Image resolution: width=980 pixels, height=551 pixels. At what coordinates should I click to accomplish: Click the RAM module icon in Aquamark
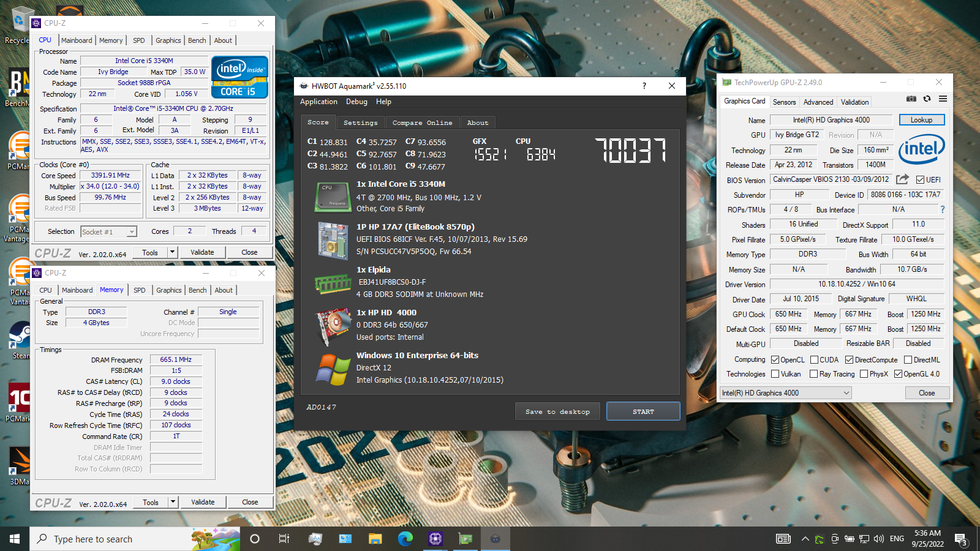coord(333,283)
